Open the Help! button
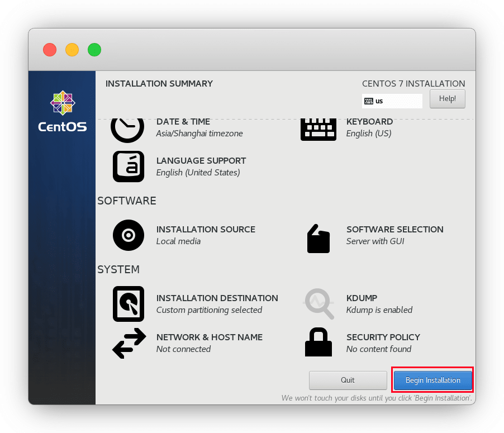This screenshot has width=504, height=433. coord(447,99)
